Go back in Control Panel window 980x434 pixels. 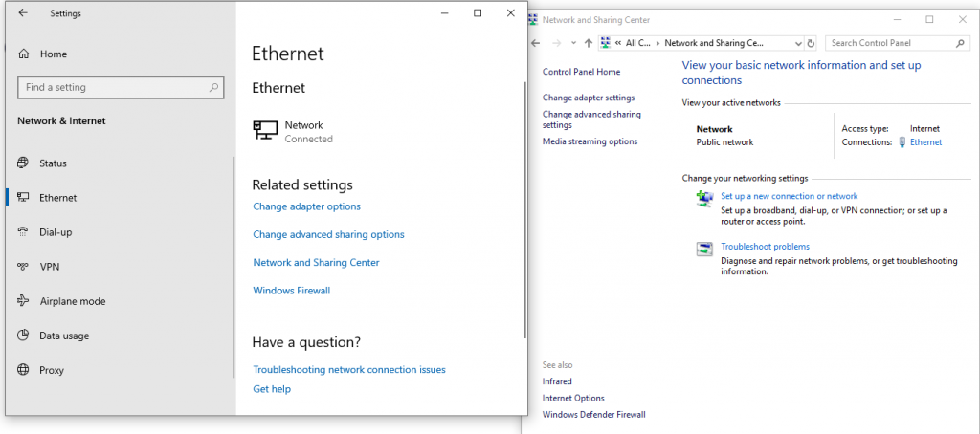(535, 43)
